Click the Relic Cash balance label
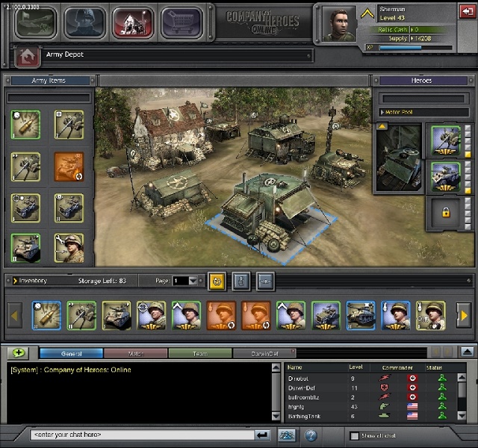This screenshot has width=478, height=448. coord(393,30)
